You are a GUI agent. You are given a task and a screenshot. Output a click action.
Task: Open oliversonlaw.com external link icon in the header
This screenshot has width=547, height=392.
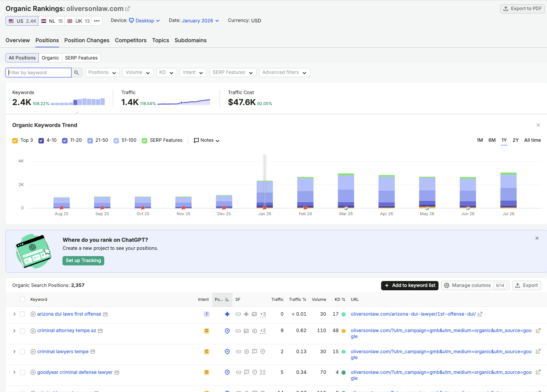pyautogui.click(x=127, y=9)
